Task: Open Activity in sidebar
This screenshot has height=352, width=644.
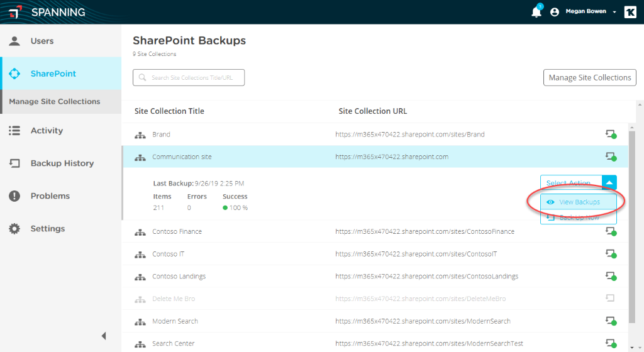Action: tap(61, 131)
